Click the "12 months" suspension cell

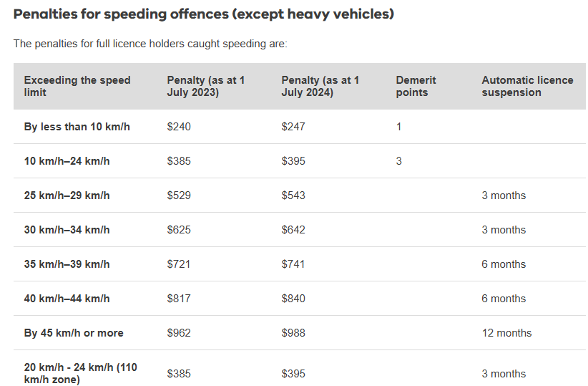(506, 333)
